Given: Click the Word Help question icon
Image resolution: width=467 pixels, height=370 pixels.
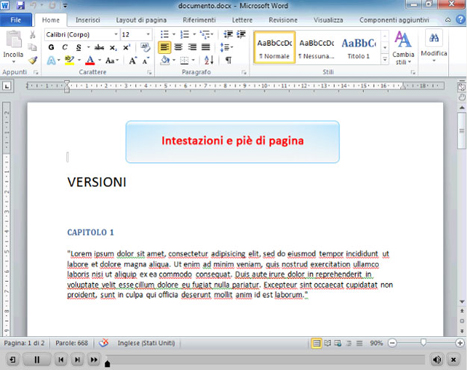Looking at the screenshot, I should [460, 20].
